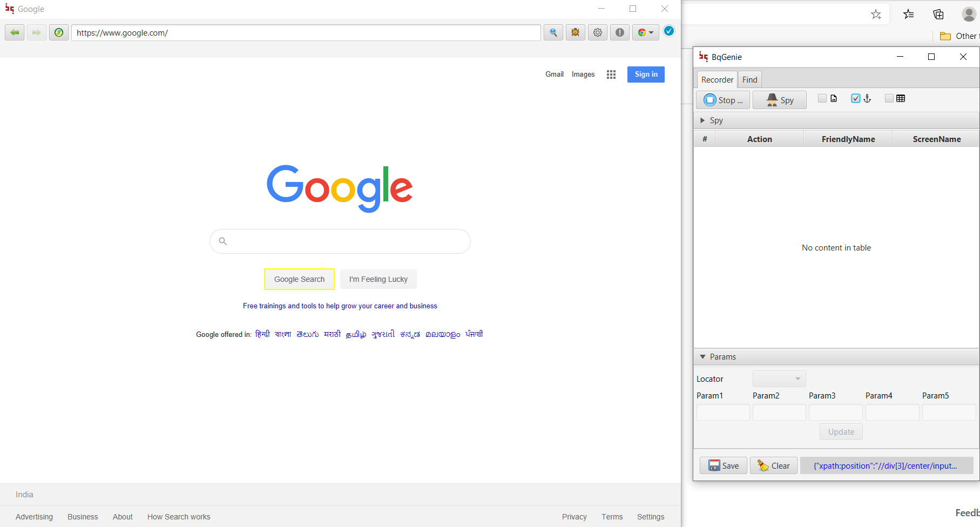Image resolution: width=980 pixels, height=527 pixels.
Task: Click the magnifier icon inside the Google search box
Action: click(222, 241)
